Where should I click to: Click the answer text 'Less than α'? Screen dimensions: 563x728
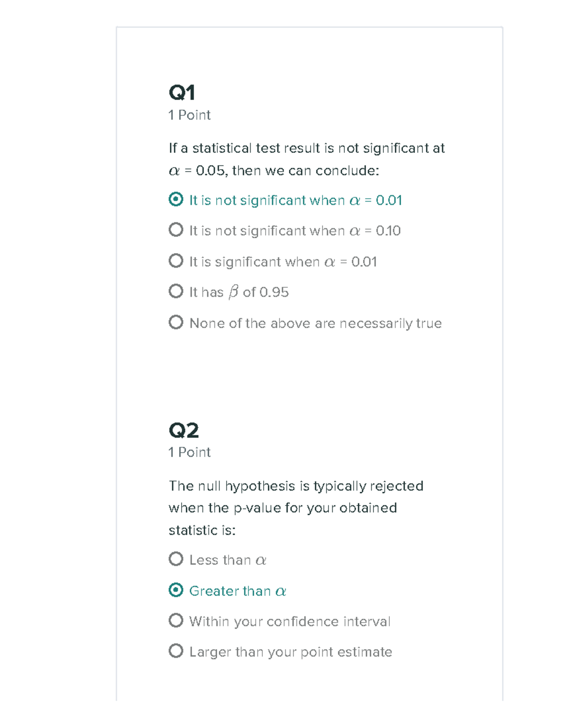[228, 560]
